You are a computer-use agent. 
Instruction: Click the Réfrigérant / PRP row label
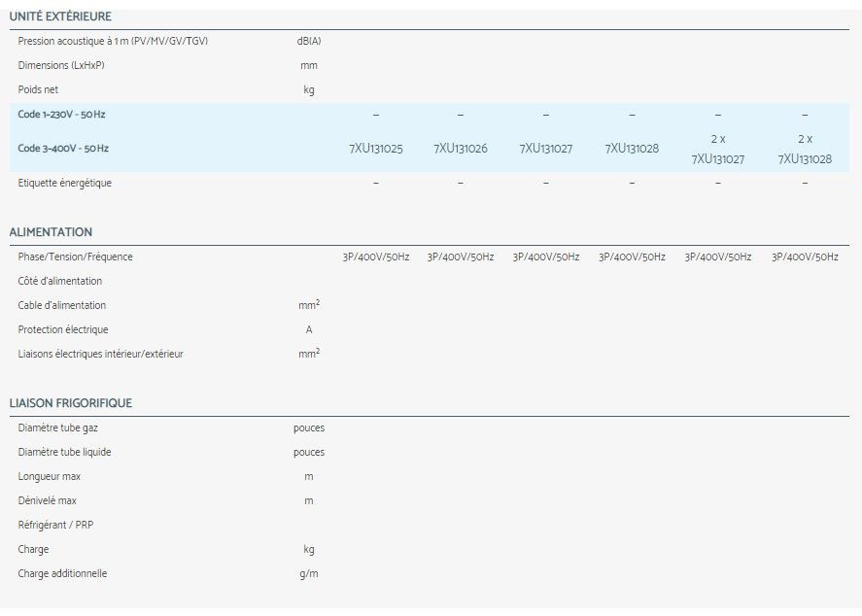pyautogui.click(x=55, y=525)
